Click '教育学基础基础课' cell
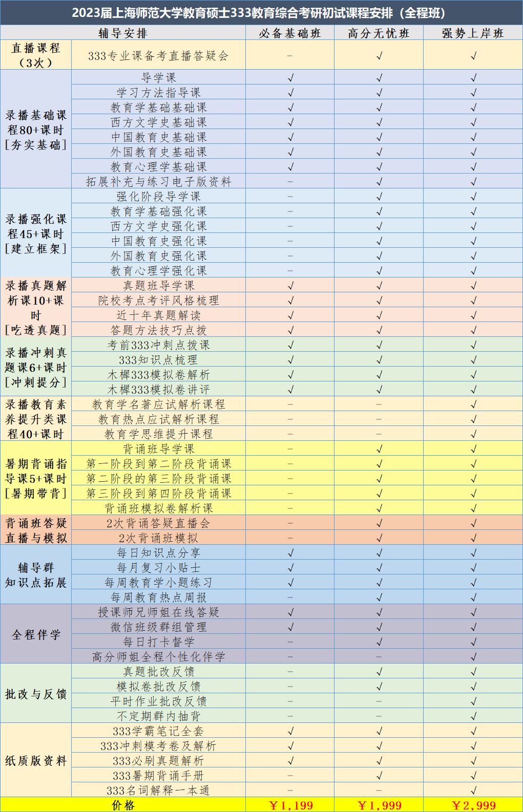Screen dimensions: 523x812 (158, 108)
